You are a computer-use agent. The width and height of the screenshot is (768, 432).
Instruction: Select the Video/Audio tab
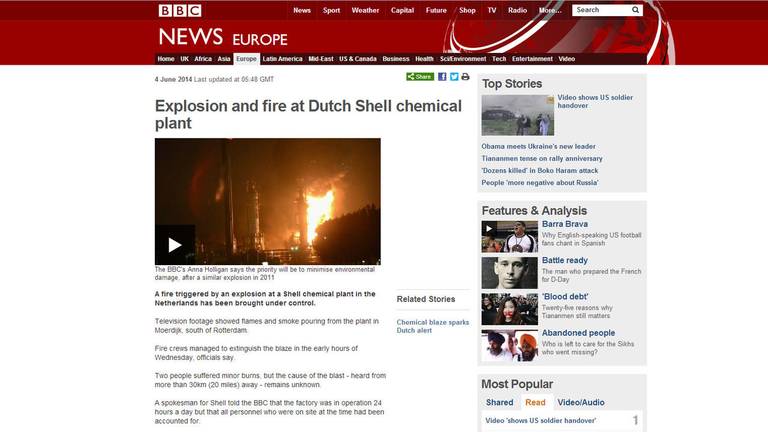point(581,402)
